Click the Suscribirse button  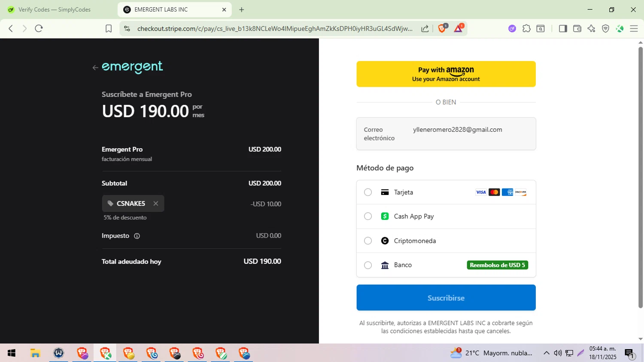click(446, 298)
